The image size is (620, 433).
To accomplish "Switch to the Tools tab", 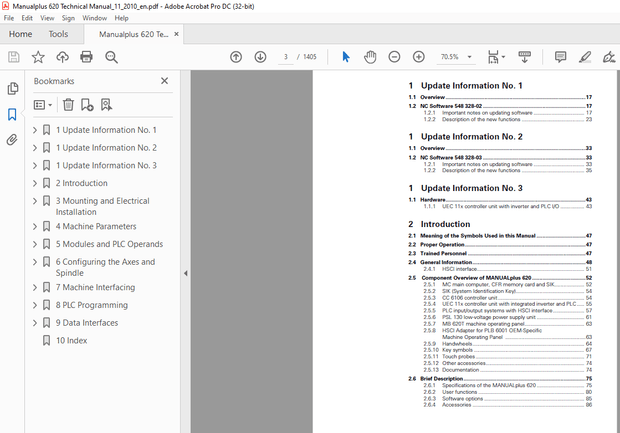I will click(x=58, y=34).
